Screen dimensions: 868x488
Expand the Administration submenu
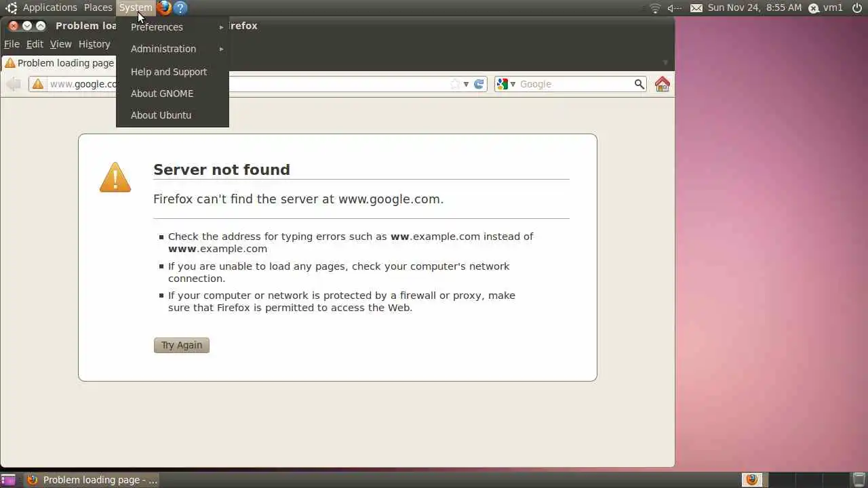172,49
